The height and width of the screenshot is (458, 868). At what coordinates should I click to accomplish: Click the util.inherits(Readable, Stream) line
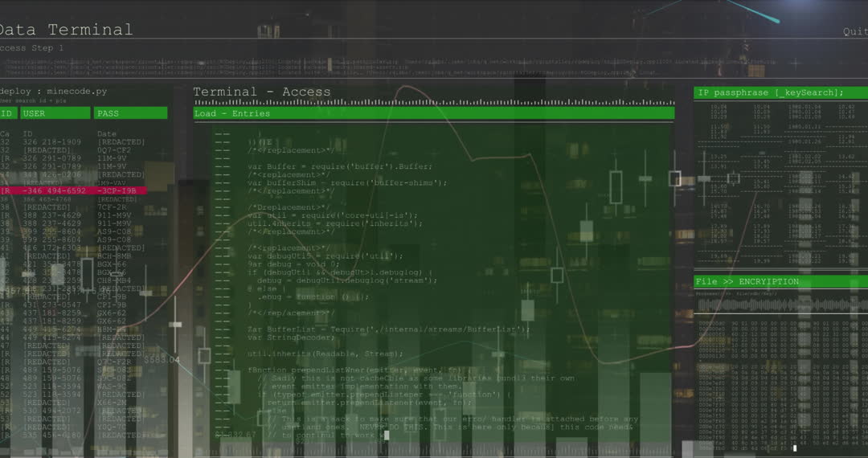click(325, 354)
